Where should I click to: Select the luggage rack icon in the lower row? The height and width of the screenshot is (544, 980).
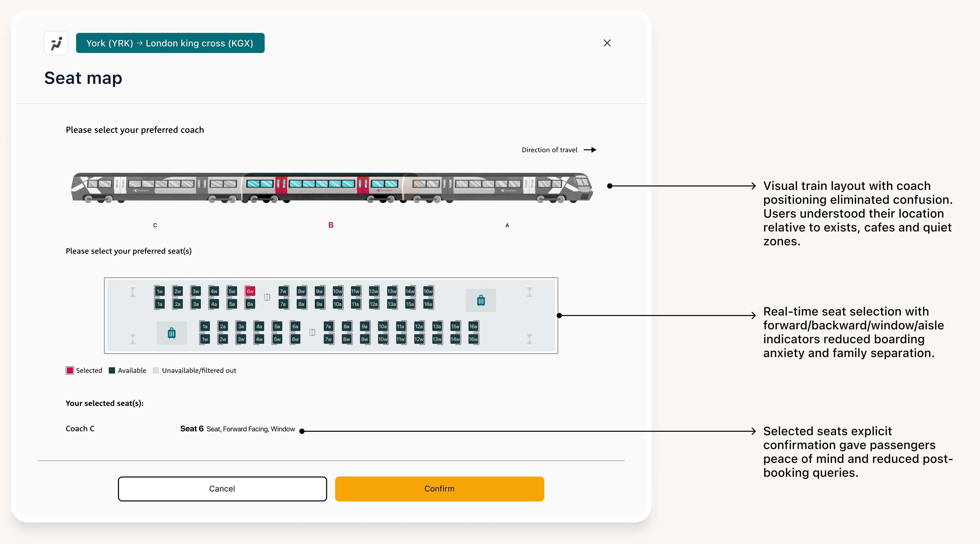[x=171, y=333]
